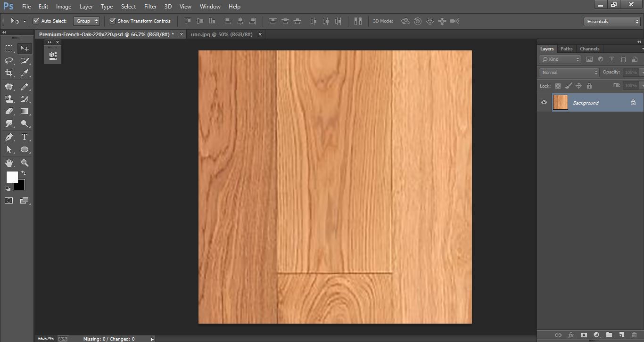Click the Background layer thumbnail
This screenshot has height=342, width=644.
click(x=561, y=102)
